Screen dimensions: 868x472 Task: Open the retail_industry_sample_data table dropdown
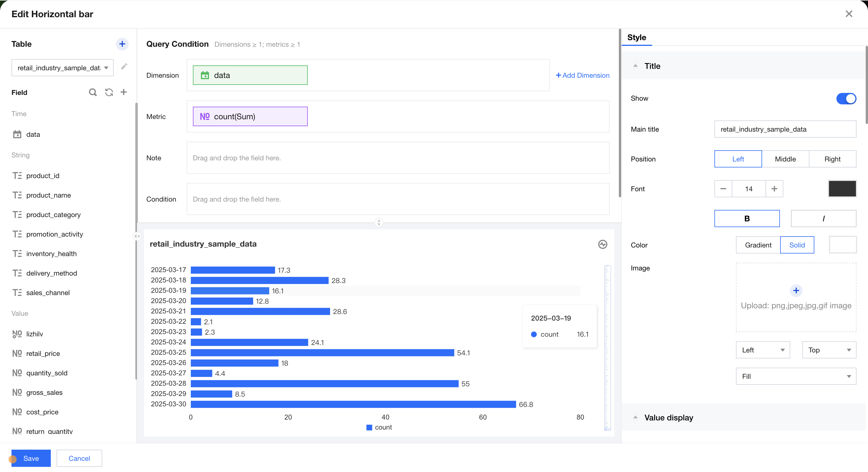click(x=63, y=68)
